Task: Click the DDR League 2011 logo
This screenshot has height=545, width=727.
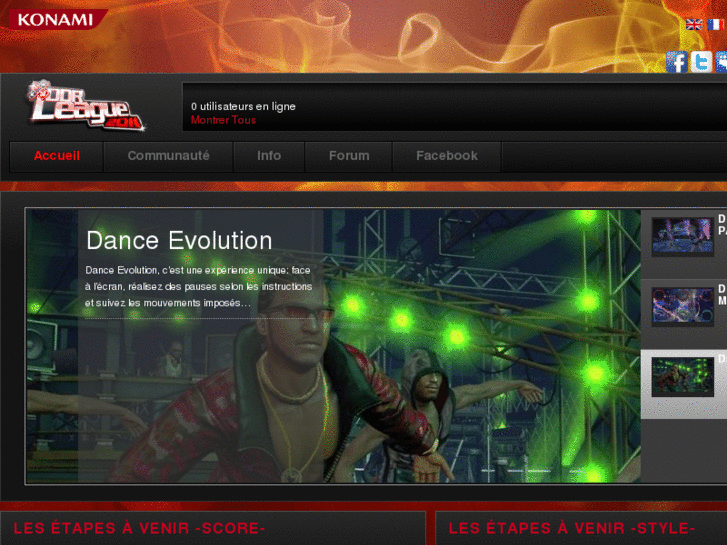Action: 86,105
